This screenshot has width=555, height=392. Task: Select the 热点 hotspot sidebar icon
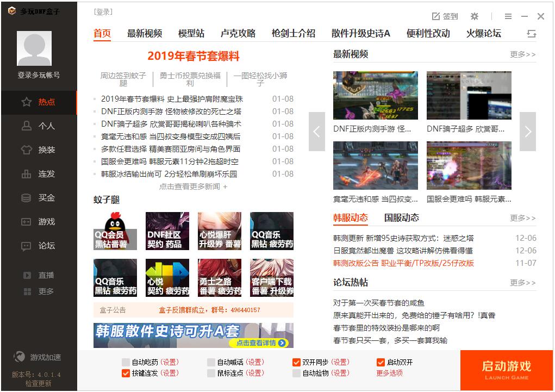38,102
